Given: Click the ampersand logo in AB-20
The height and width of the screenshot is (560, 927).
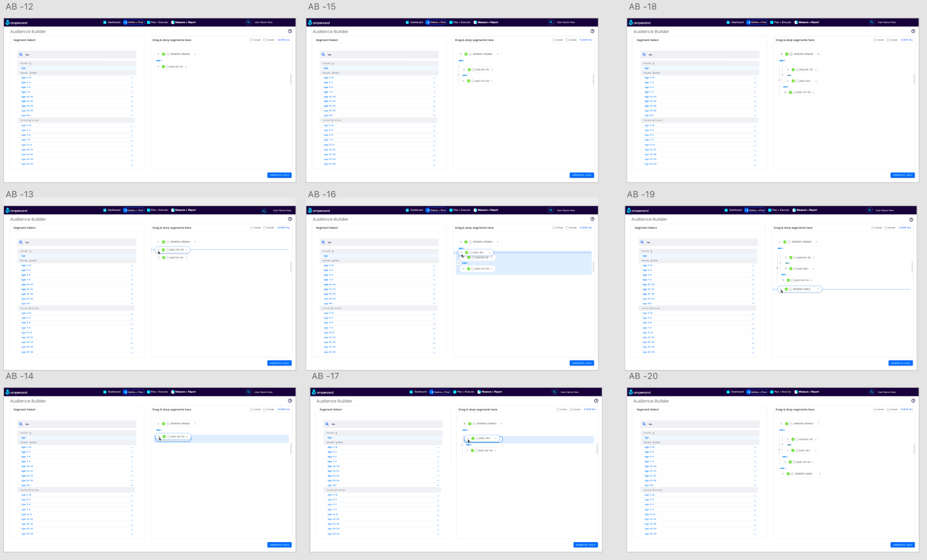Looking at the screenshot, I should coord(640,392).
